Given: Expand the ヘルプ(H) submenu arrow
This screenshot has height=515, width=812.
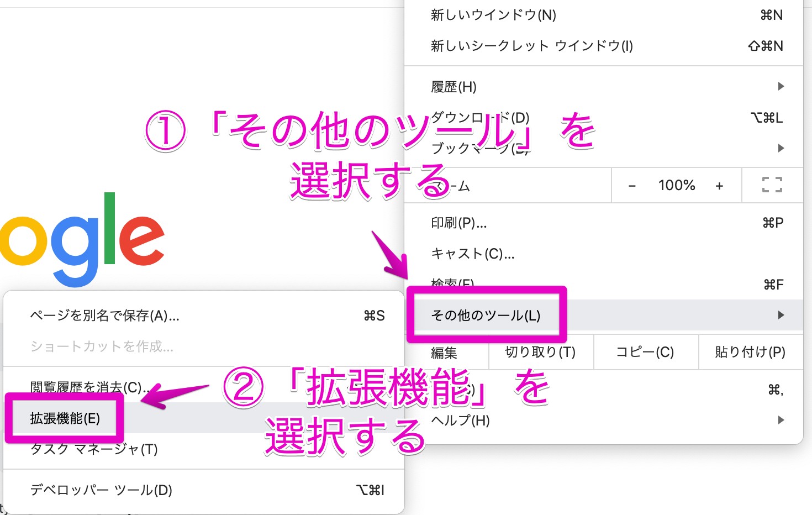Looking at the screenshot, I should coord(781,420).
